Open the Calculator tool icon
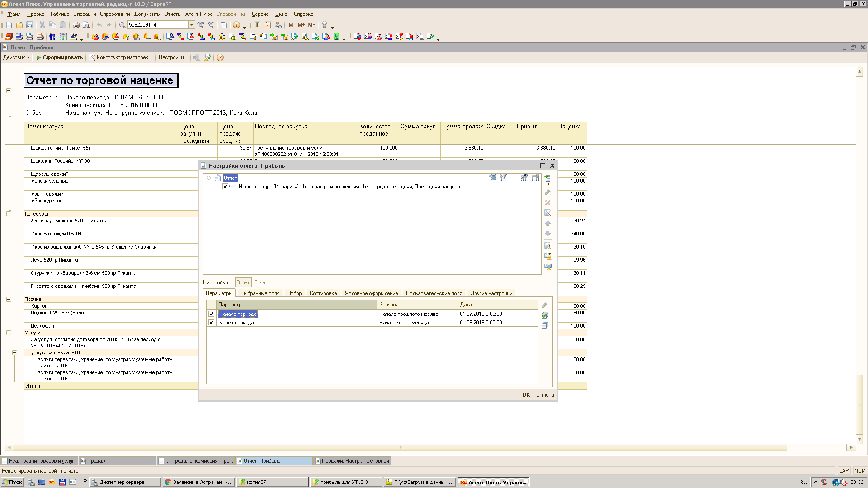868x488 pixels. (x=257, y=25)
